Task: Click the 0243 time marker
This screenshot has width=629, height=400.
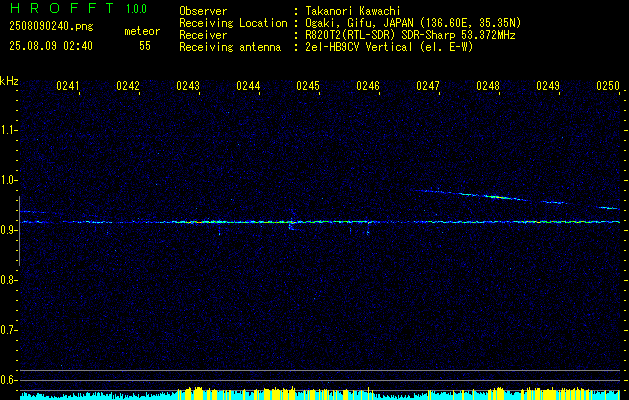Action: pyautogui.click(x=188, y=85)
